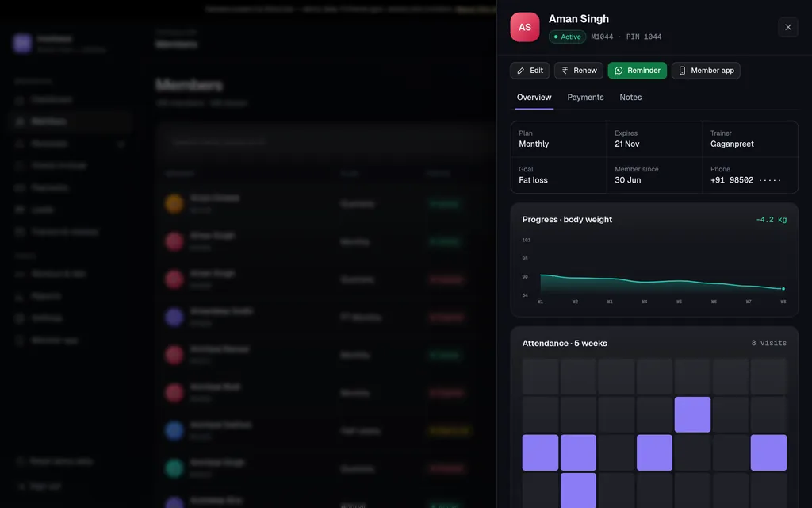Click the Goal value Fat loss
This screenshot has height=508, width=812.
(x=533, y=180)
